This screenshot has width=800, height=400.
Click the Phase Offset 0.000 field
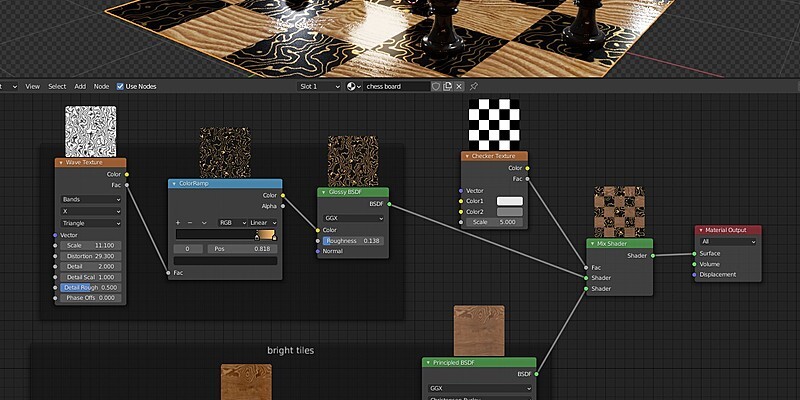[91, 298]
